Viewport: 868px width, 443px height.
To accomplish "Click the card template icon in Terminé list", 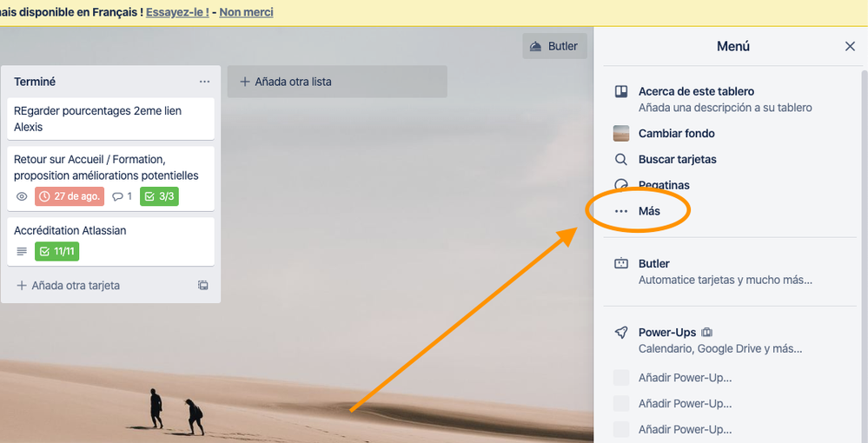I will tap(203, 285).
